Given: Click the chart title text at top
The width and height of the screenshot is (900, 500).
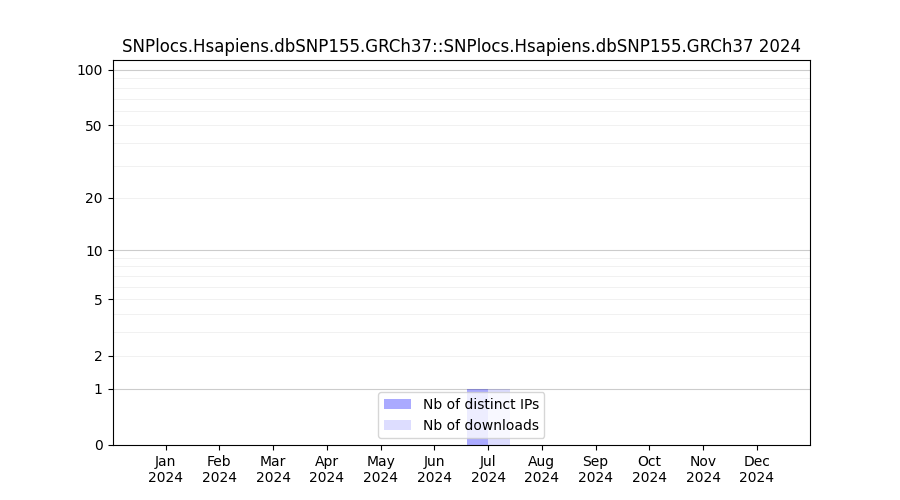Looking at the screenshot, I should coord(461,46).
